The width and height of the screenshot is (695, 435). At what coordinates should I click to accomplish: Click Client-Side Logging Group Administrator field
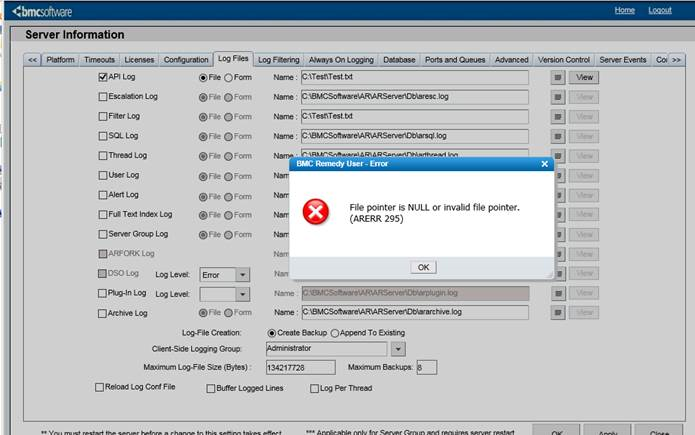327,349
